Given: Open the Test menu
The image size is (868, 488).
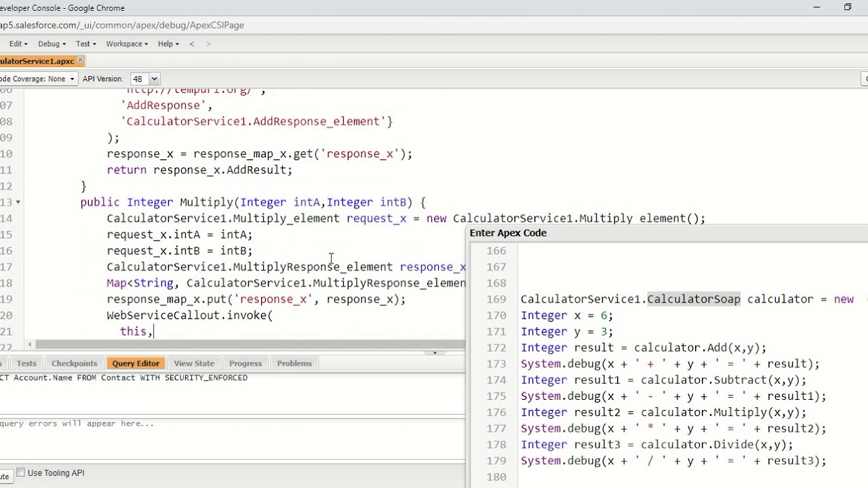Looking at the screenshot, I should pos(85,43).
